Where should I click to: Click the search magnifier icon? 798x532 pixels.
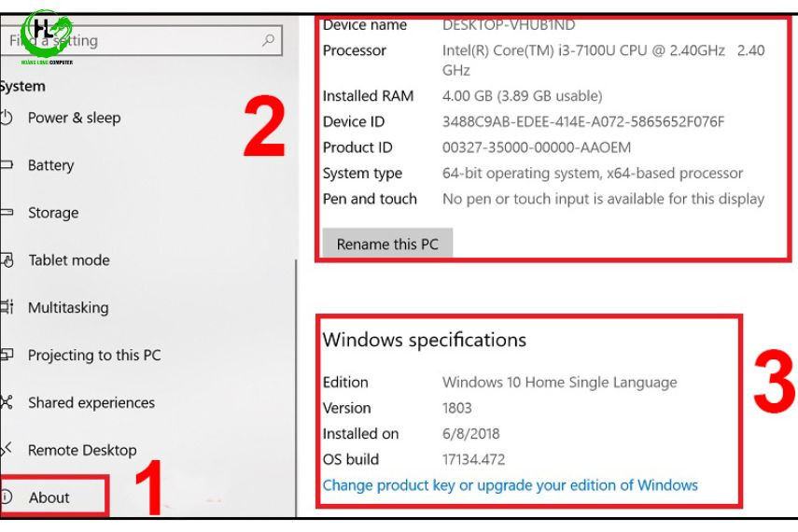[268, 40]
